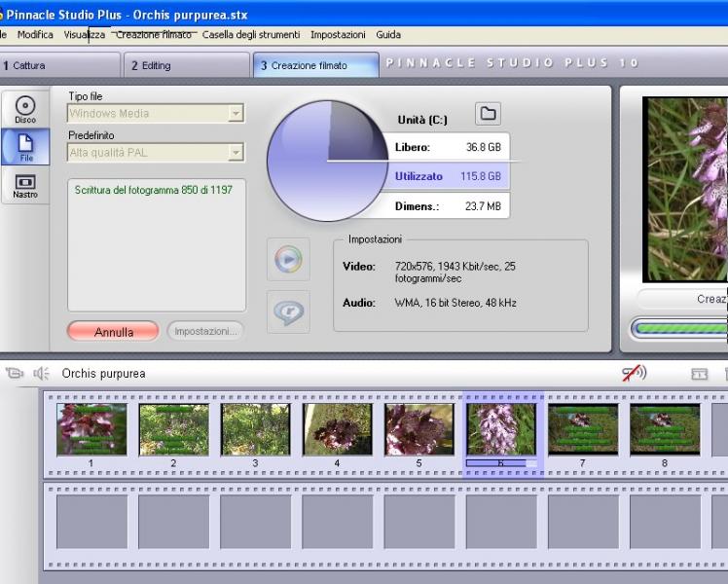This screenshot has height=584, width=728.
Task: Select storyboard clip thumbnail 7
Action: coord(583,429)
